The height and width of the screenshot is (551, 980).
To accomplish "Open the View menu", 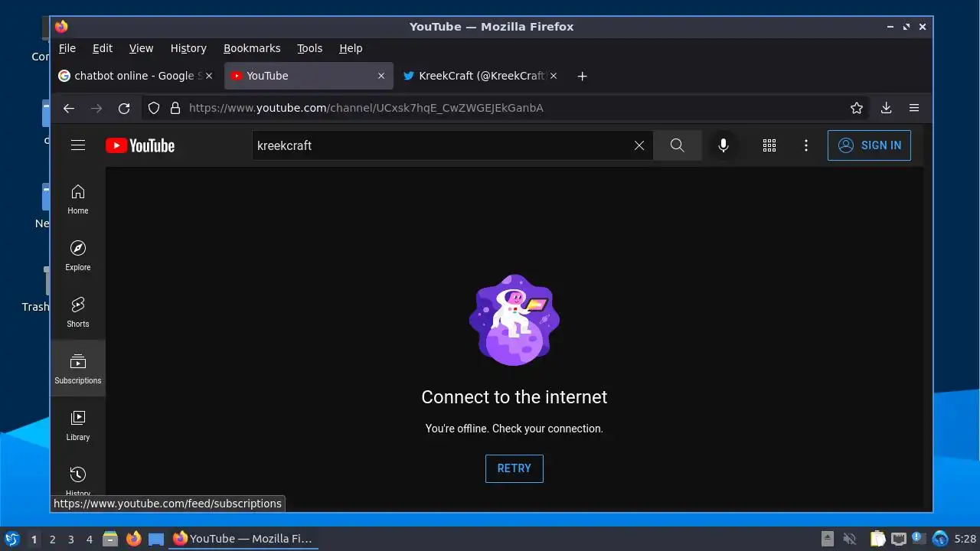I will click(141, 48).
